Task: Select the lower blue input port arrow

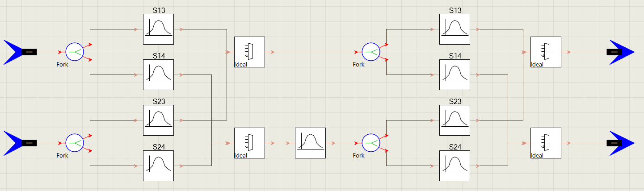Action: (x=20, y=143)
